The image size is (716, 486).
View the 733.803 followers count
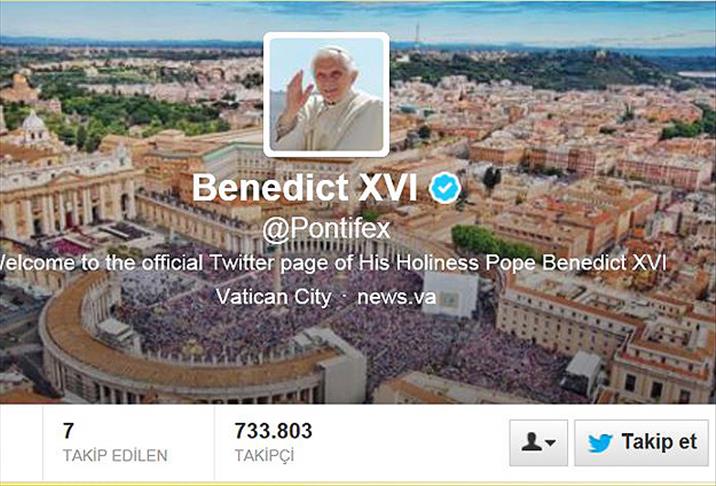(x=274, y=431)
